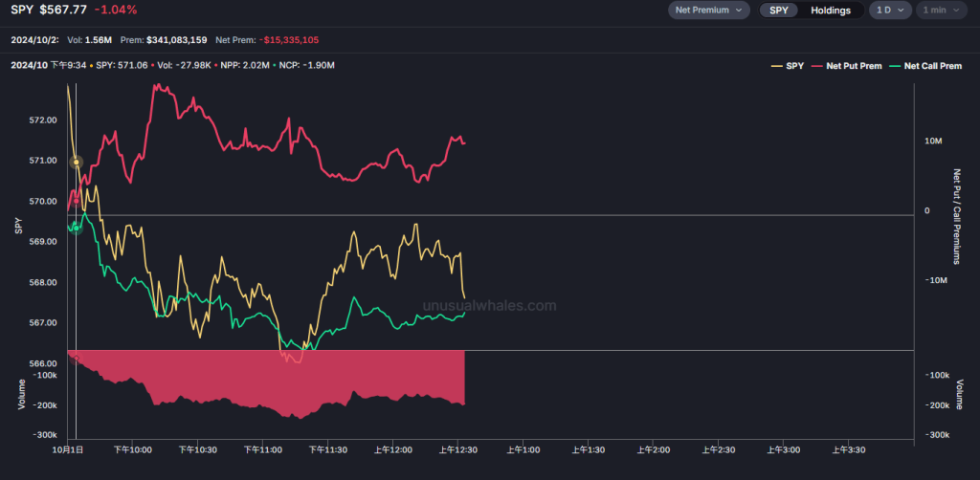Screen dimensions: 980x480
Task: Open the Net Premium dropdown
Action: pyautogui.click(x=709, y=11)
